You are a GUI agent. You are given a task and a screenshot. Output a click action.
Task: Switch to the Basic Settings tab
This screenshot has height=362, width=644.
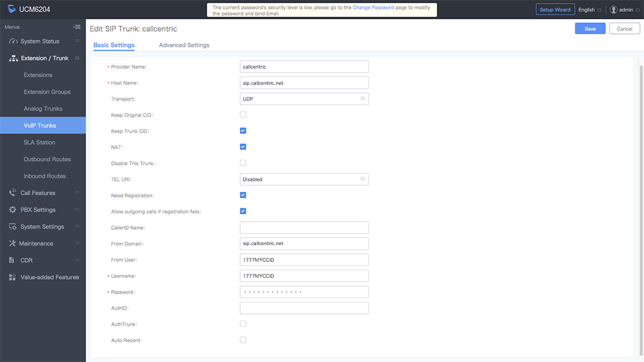114,45
